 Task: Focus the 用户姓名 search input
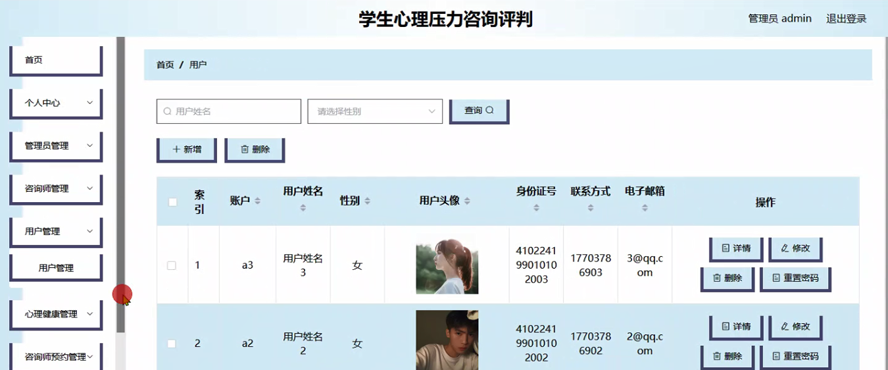(229, 112)
